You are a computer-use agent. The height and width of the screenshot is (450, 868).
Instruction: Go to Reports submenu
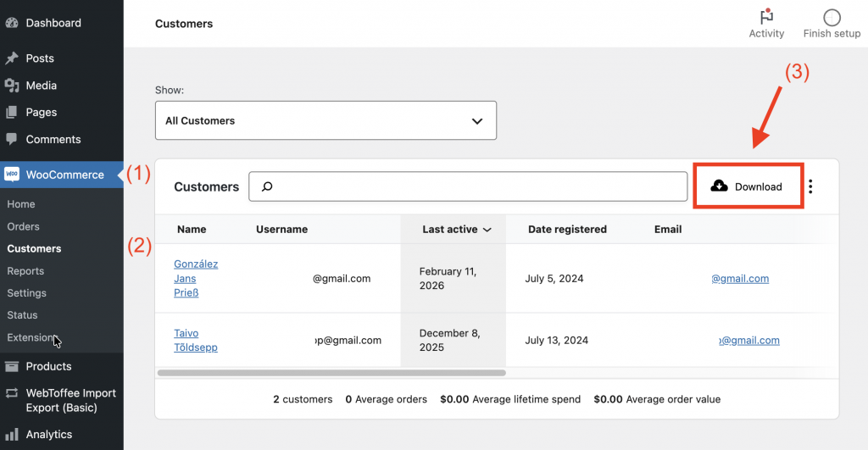pyautogui.click(x=25, y=270)
